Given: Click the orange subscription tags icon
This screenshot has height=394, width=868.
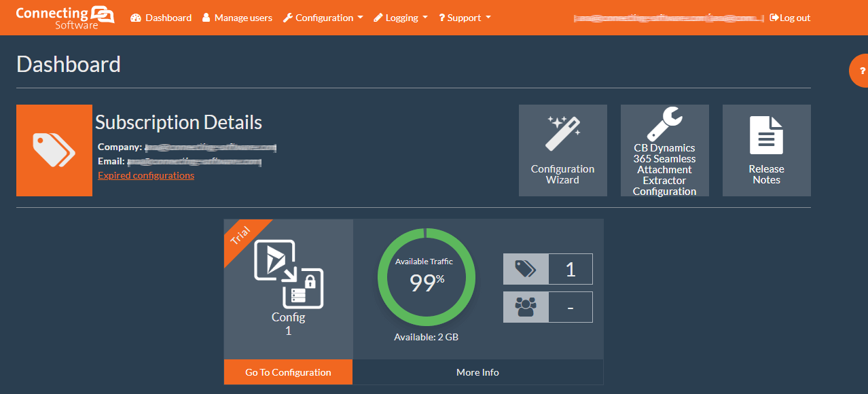Looking at the screenshot, I should (x=54, y=150).
